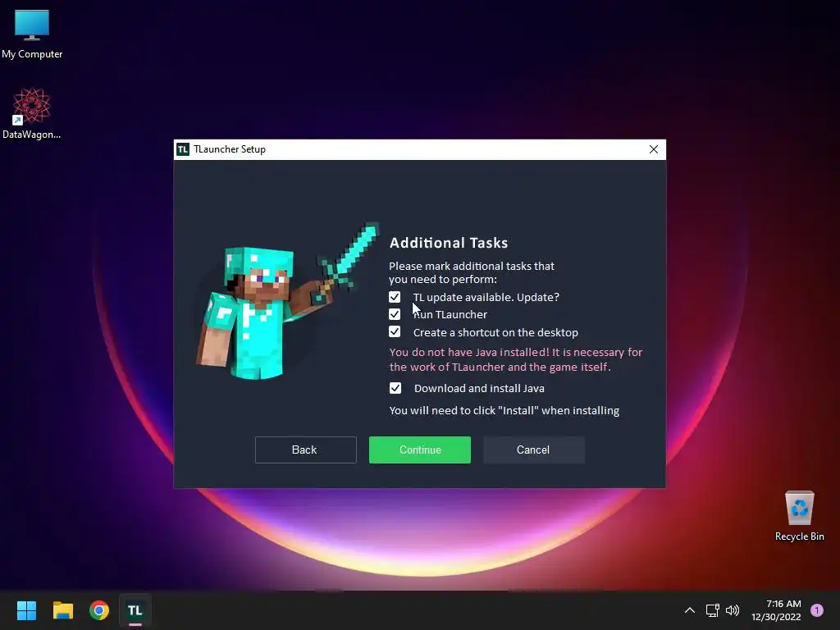Close the TLauncher Setup window
This screenshot has height=630, width=840.
click(x=654, y=149)
